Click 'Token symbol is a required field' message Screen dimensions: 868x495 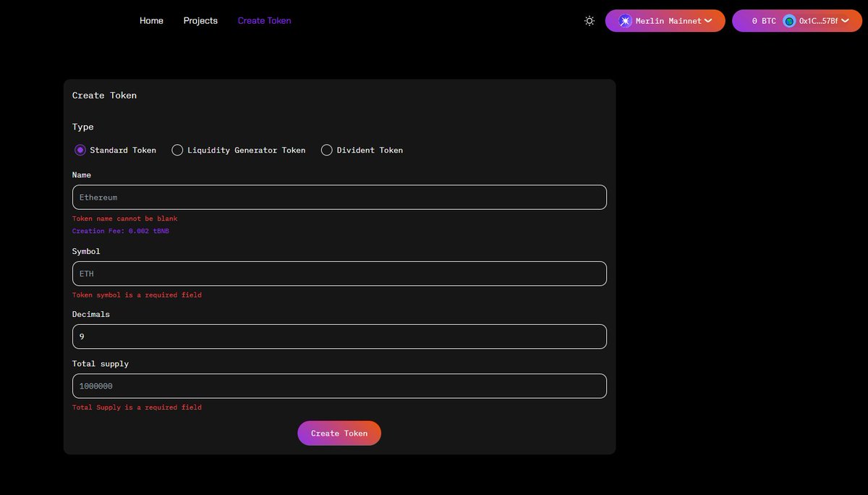[137, 295]
